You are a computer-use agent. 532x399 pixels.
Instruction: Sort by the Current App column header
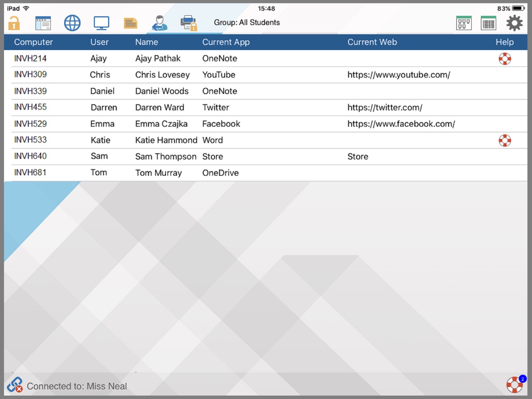pos(226,42)
